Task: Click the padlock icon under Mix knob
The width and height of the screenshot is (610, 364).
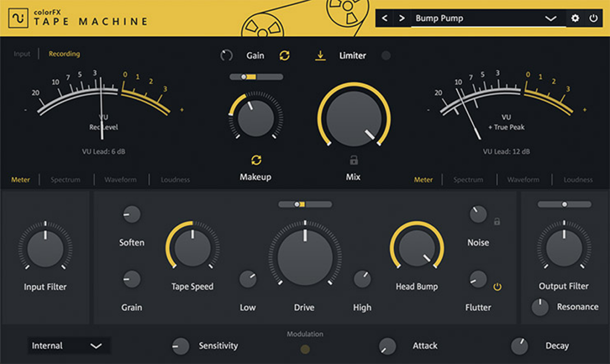Action: click(x=353, y=159)
